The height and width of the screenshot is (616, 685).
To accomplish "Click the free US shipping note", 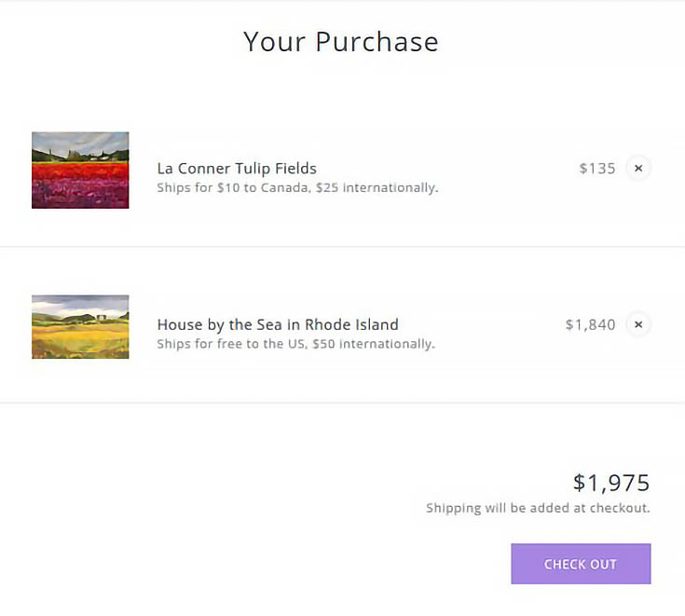I will click(x=295, y=344).
